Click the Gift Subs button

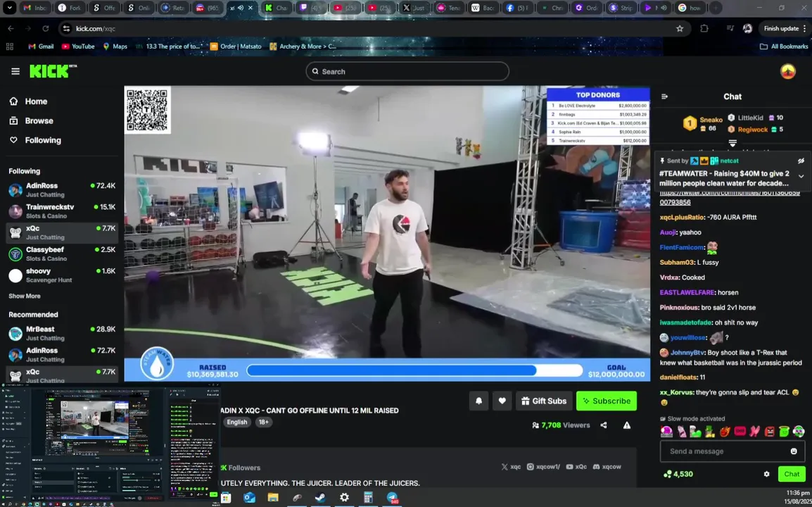(x=544, y=401)
